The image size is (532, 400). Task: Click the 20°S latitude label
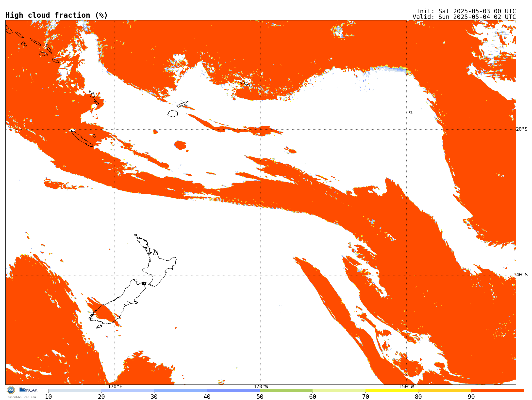coord(522,129)
